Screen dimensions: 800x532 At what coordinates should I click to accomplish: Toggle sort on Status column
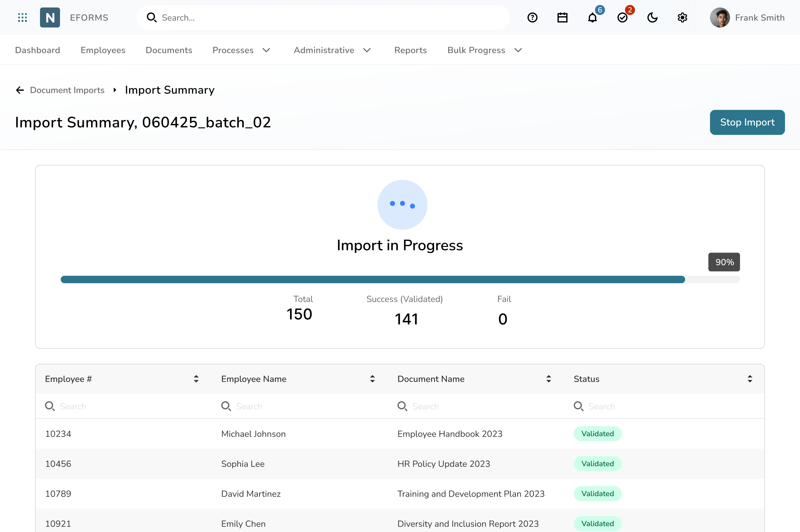(x=749, y=379)
